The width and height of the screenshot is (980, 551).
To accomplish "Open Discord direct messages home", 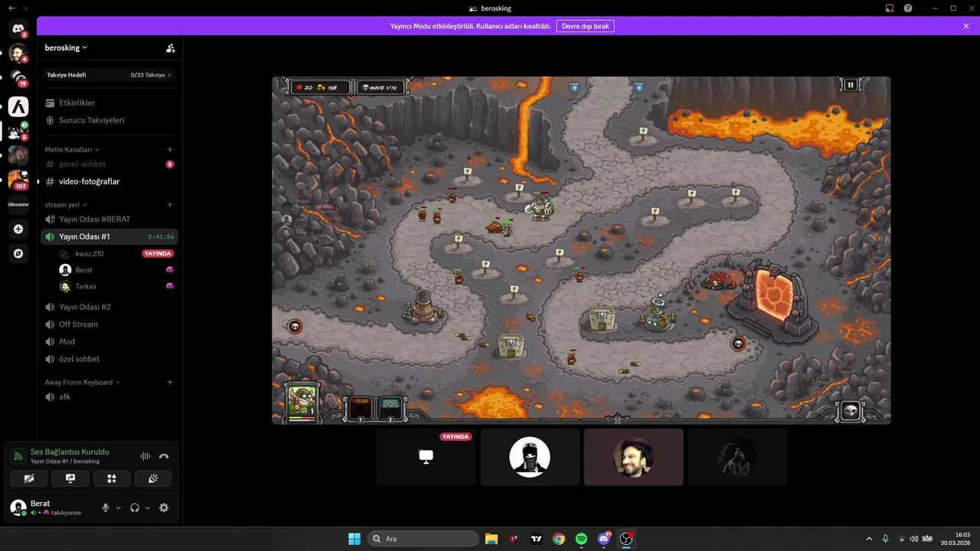I will coord(18,29).
